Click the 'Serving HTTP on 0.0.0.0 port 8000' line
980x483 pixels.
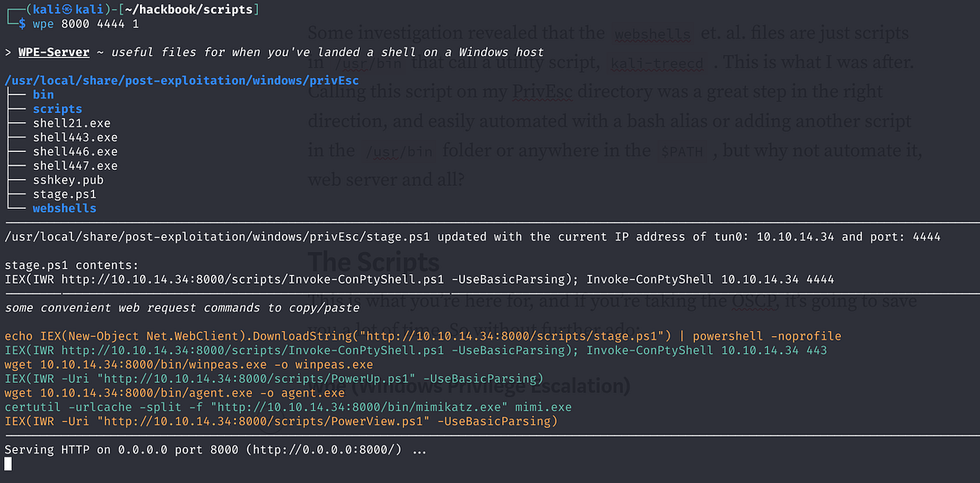(215, 450)
